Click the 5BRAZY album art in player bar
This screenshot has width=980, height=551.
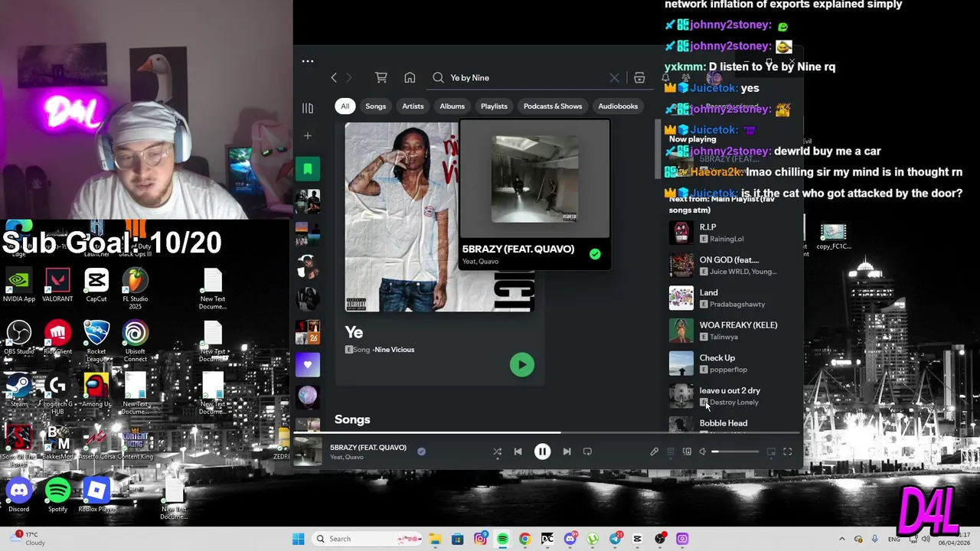tap(308, 452)
